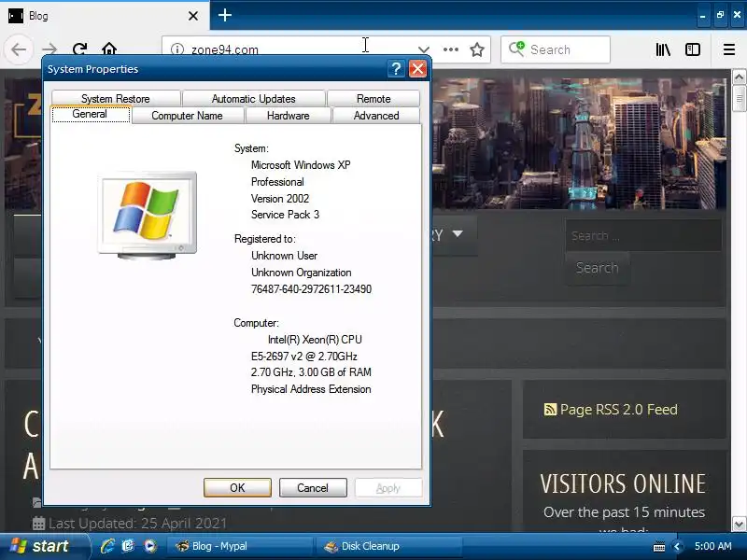Screen dimensions: 747x560
Task: Click the 5:00 AM taskbar clock
Action: 712,546
